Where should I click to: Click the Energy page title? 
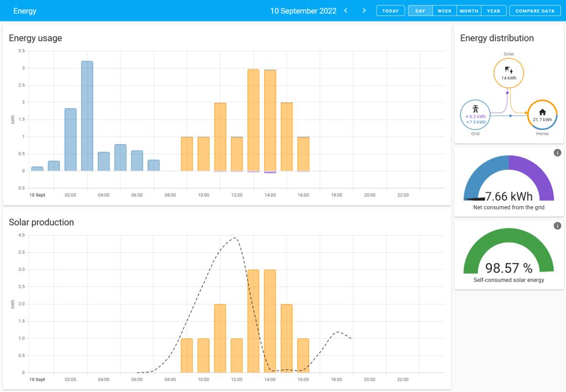pyautogui.click(x=25, y=11)
